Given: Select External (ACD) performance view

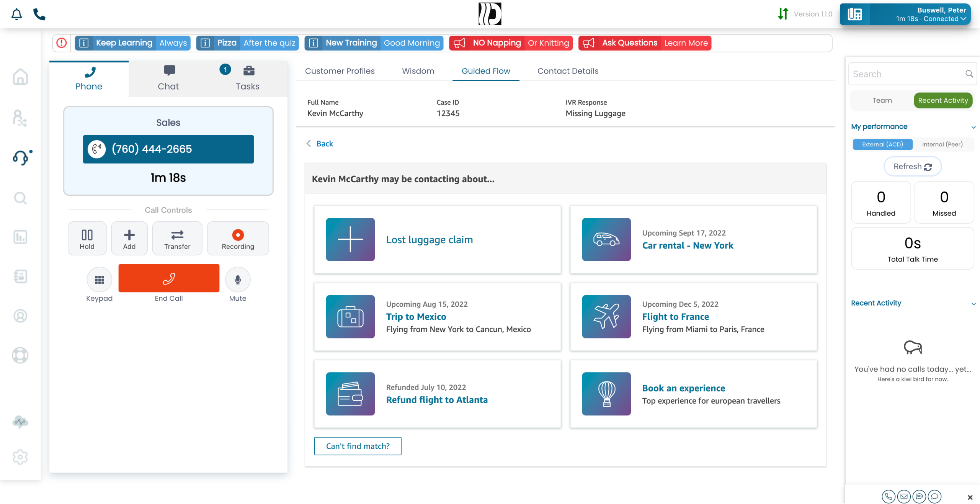Looking at the screenshot, I should click(882, 144).
